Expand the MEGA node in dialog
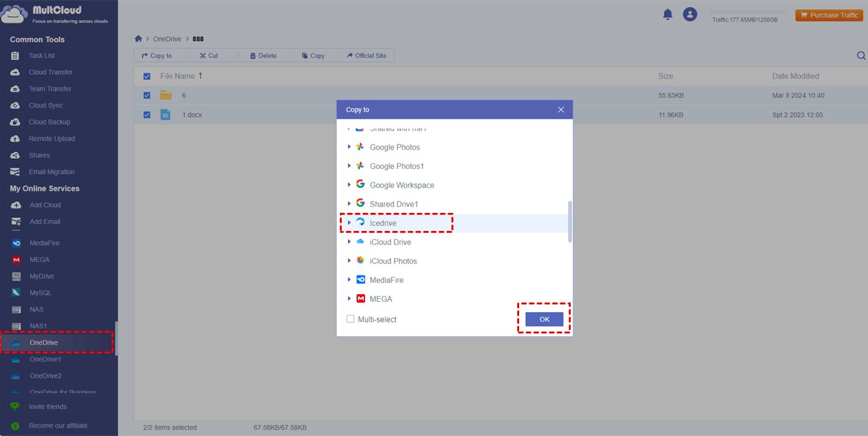This screenshot has height=436, width=868. tap(350, 299)
